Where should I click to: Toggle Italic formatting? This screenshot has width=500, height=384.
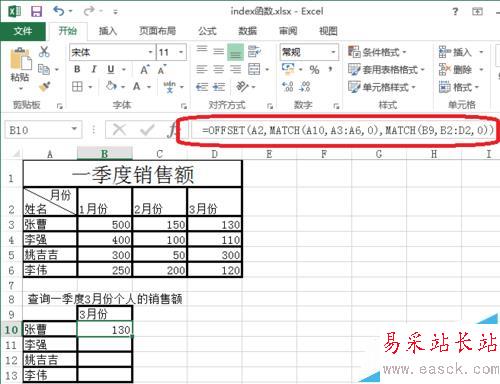pyautogui.click(x=94, y=69)
